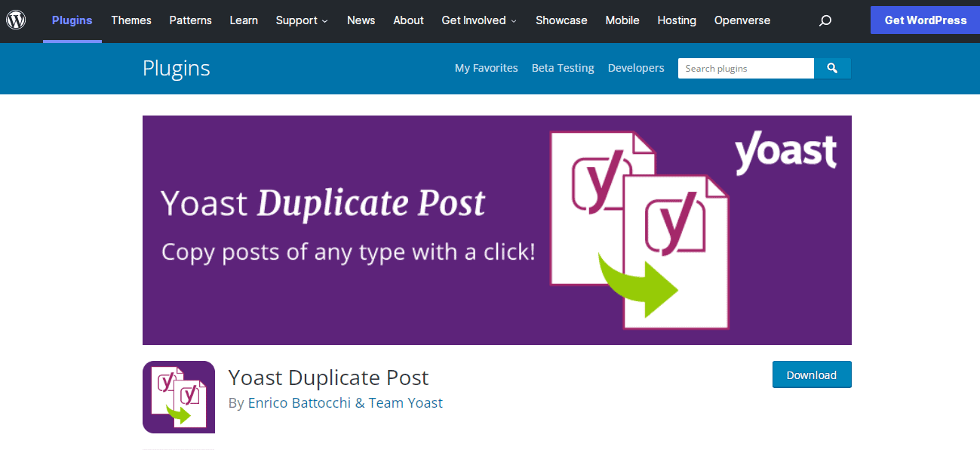Focus the Search plugins input field
Screen dimensions: 980x450
[745, 68]
